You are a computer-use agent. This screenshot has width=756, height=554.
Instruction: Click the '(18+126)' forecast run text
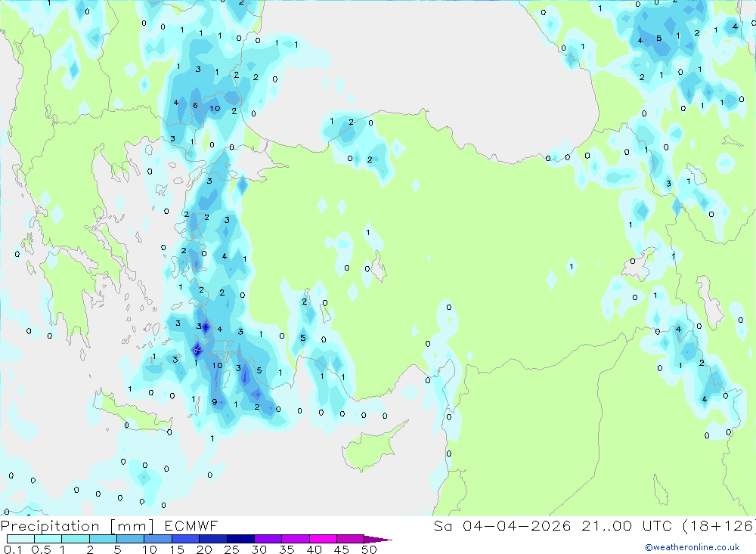(x=718, y=525)
